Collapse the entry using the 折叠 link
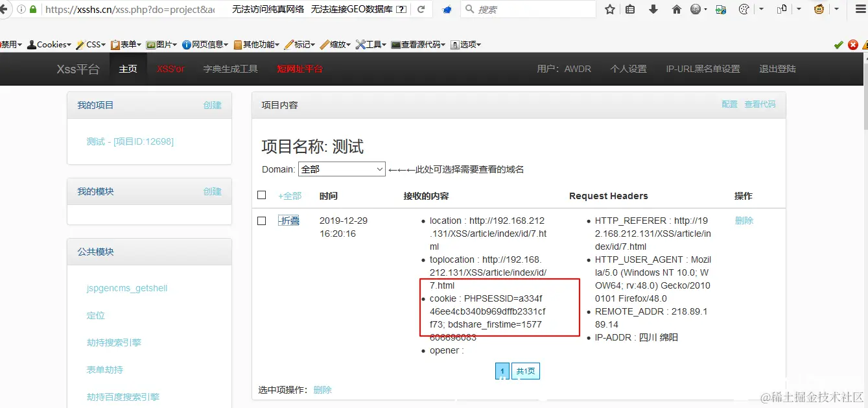 click(289, 220)
